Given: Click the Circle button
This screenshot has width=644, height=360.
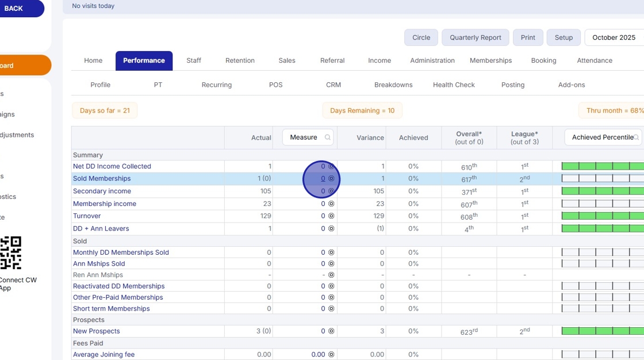Looking at the screenshot, I should pyautogui.click(x=421, y=37).
